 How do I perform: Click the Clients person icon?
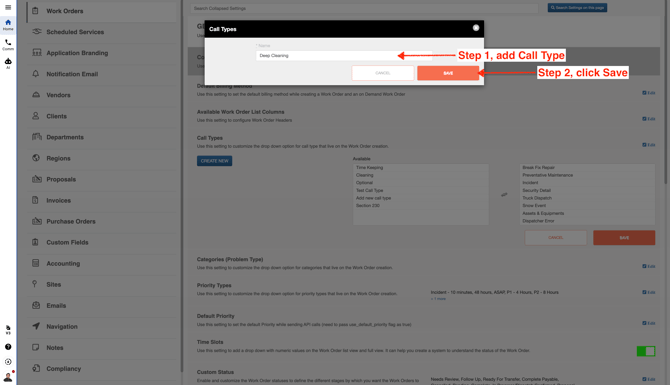[x=35, y=116]
